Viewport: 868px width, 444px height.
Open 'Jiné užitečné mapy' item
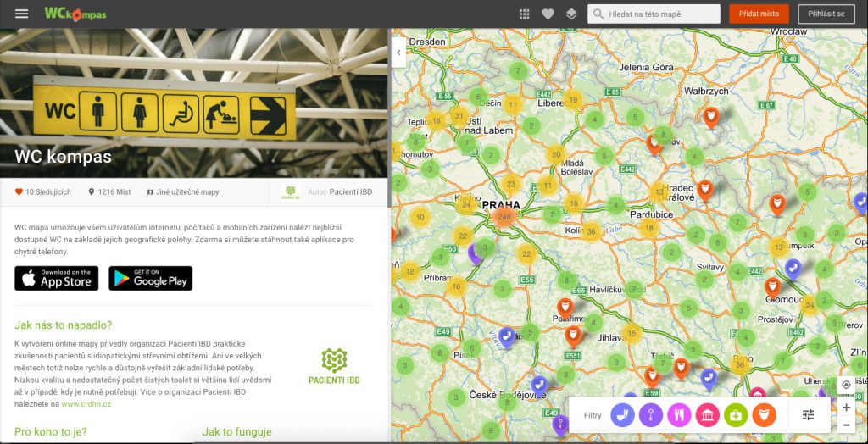183,192
